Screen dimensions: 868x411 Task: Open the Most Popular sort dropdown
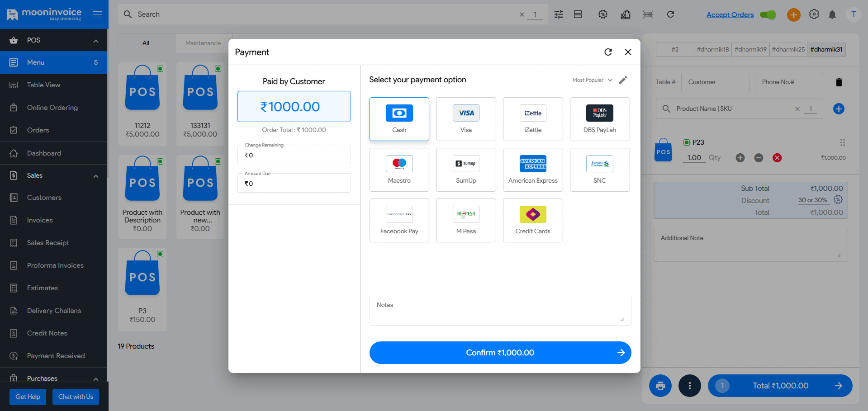click(592, 80)
